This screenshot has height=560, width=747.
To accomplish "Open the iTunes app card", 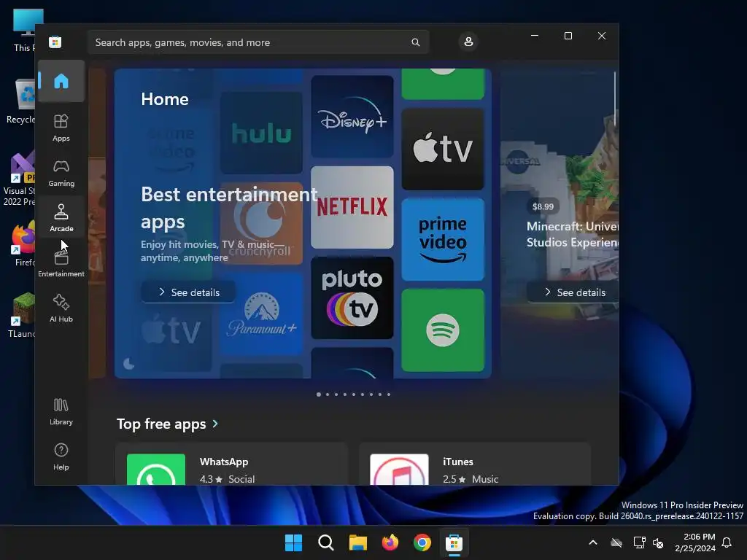I will 474,464.
